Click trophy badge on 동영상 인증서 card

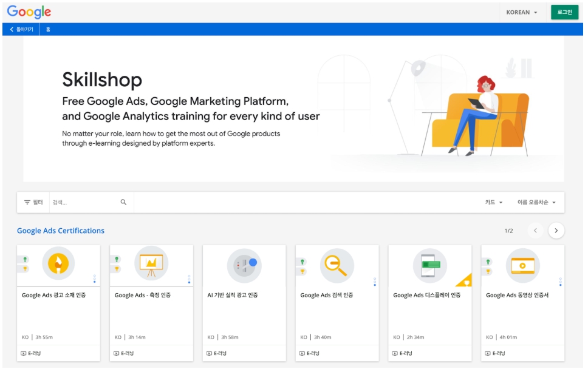[488, 271]
